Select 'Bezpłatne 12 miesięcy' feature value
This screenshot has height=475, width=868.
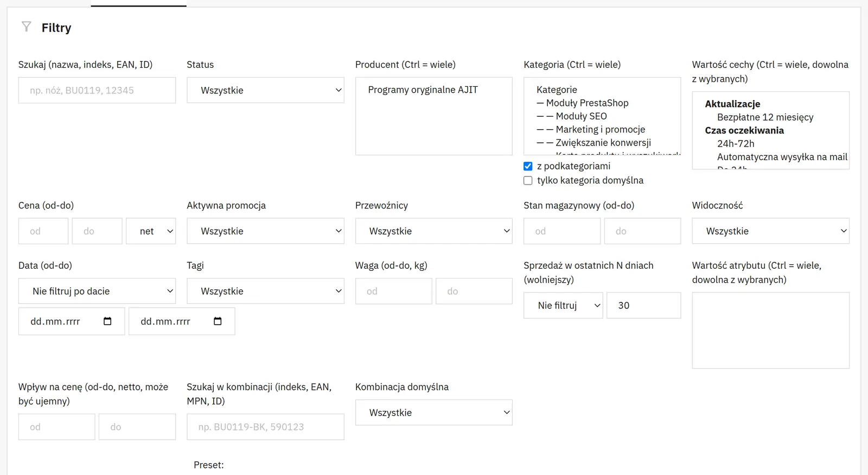click(765, 117)
